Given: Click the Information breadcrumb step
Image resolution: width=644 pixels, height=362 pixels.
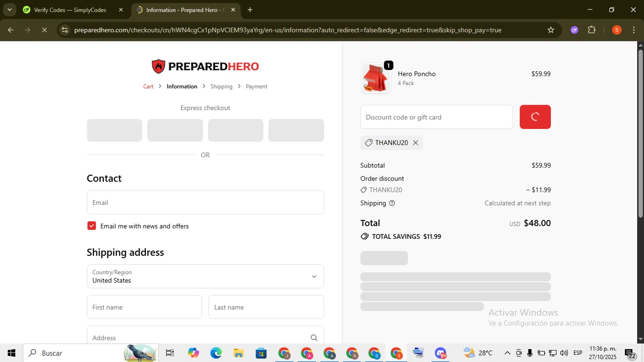Looking at the screenshot, I should pos(182,86).
